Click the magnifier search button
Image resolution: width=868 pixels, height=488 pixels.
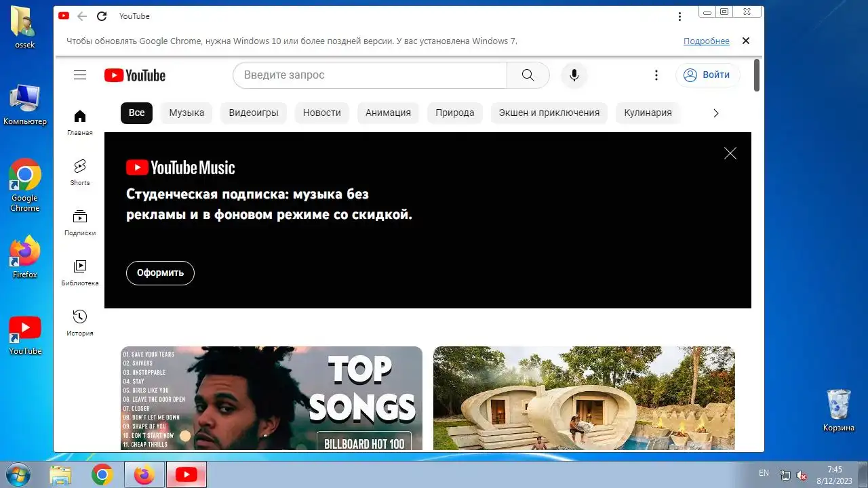[528, 75]
